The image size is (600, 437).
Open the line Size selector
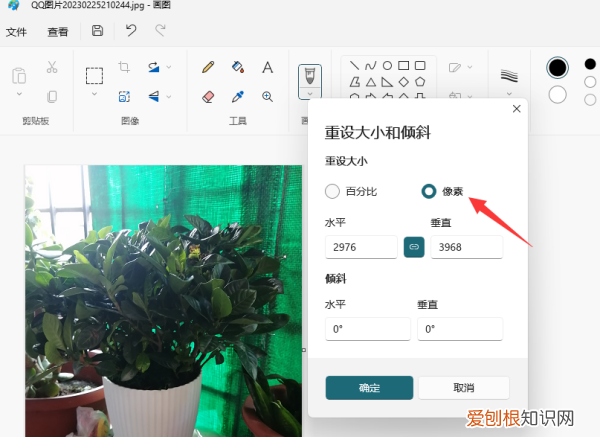click(509, 80)
